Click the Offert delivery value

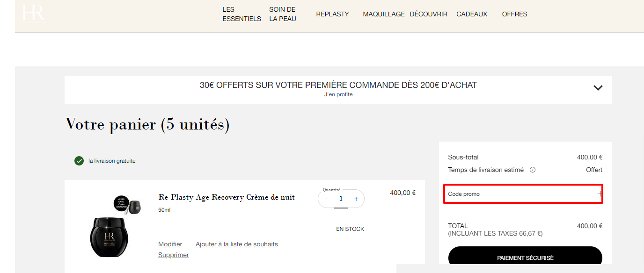coord(594,170)
